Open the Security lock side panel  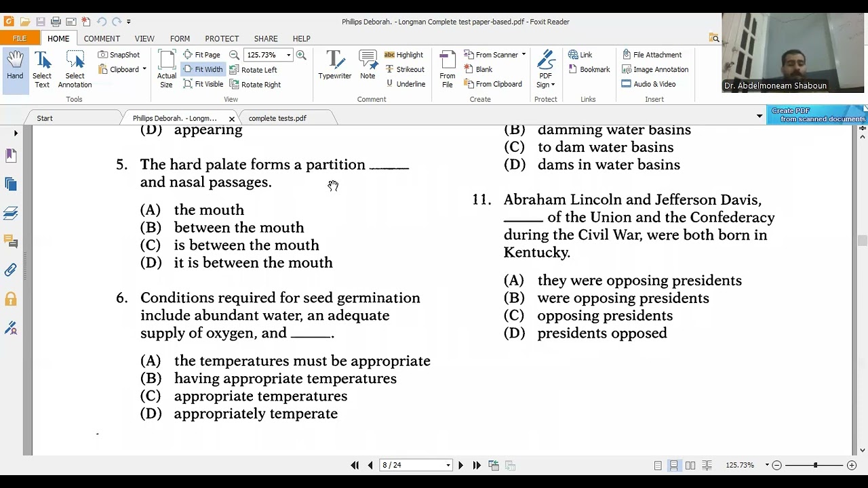11,299
